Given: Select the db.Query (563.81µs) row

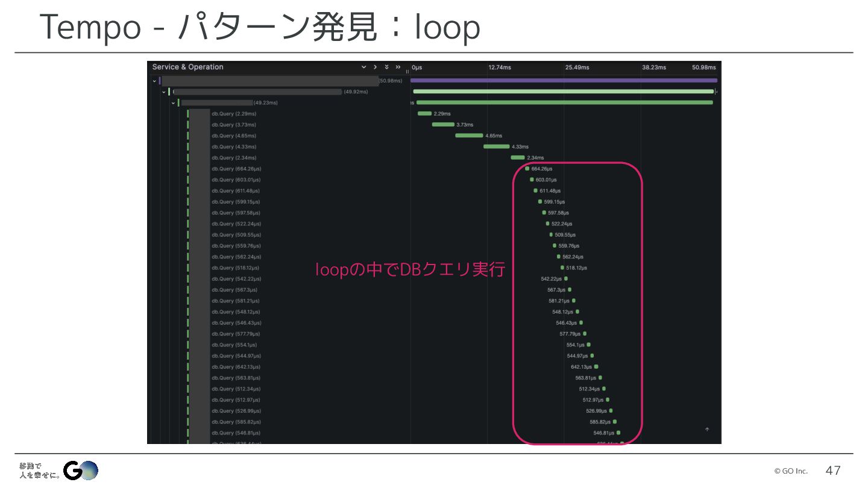Looking at the screenshot, I should (236, 378).
